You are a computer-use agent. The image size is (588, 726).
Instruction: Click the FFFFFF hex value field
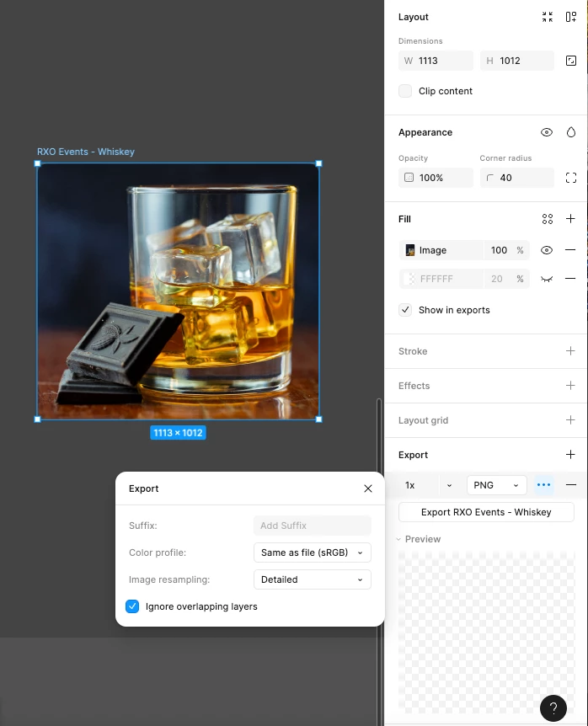coord(436,279)
